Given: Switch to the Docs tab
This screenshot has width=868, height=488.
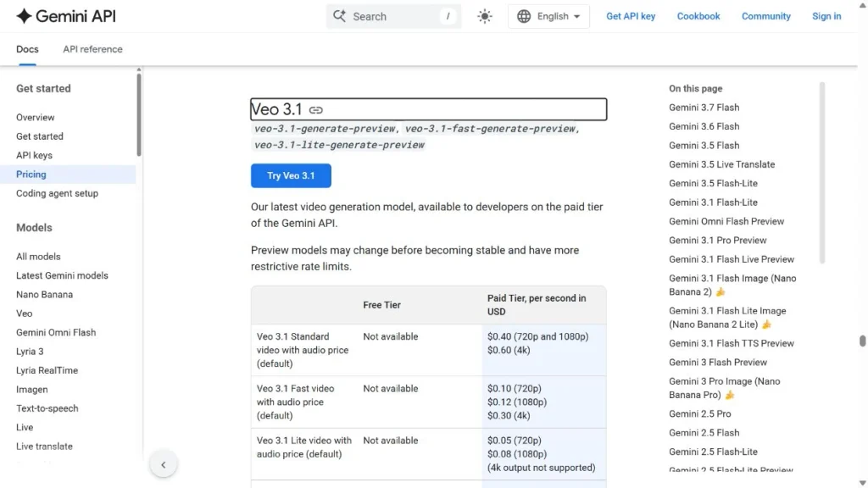Looking at the screenshot, I should click(x=27, y=49).
